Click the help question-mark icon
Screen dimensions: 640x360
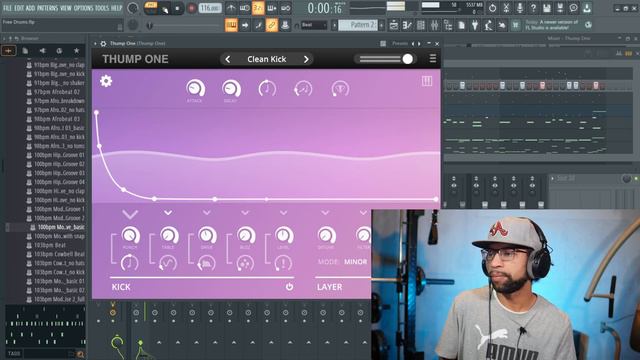tap(533, 8)
